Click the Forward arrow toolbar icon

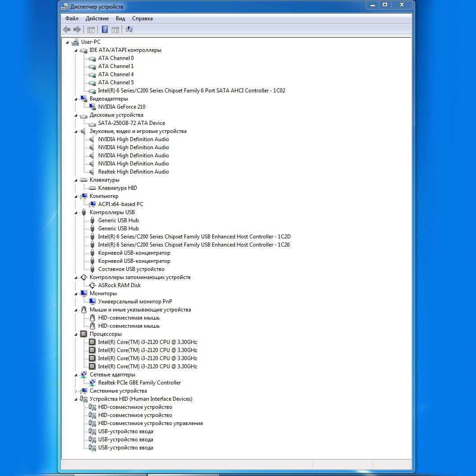pyautogui.click(x=77, y=29)
